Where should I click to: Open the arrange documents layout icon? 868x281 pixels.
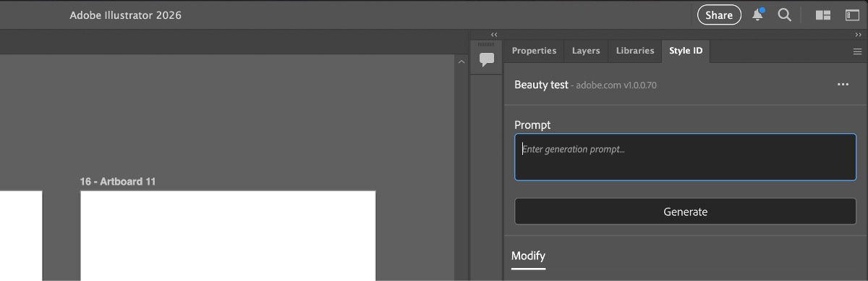tap(822, 15)
